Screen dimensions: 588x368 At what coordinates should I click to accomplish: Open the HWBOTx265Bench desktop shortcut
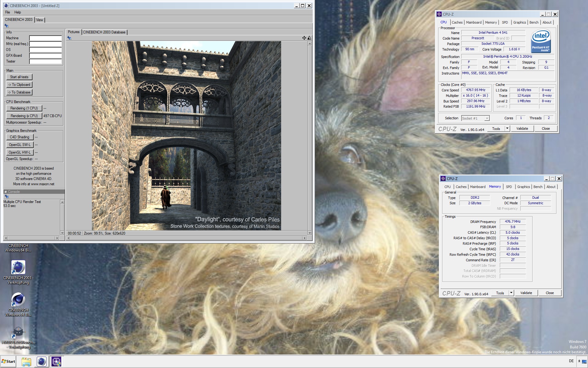pyautogui.click(x=18, y=337)
